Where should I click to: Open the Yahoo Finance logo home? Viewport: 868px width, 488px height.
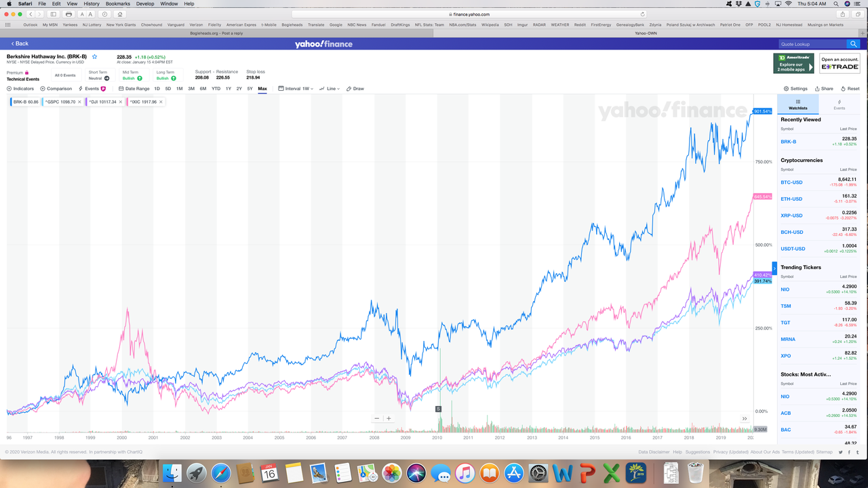(x=323, y=44)
